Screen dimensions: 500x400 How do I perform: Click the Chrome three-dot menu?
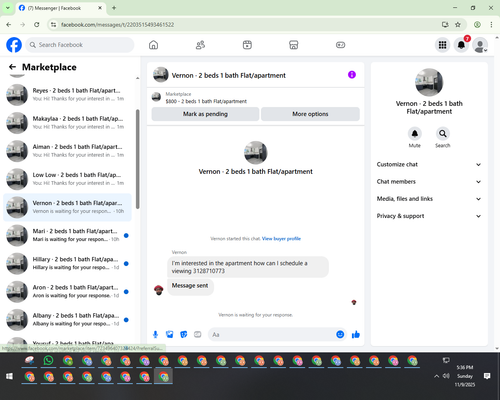coord(491,24)
